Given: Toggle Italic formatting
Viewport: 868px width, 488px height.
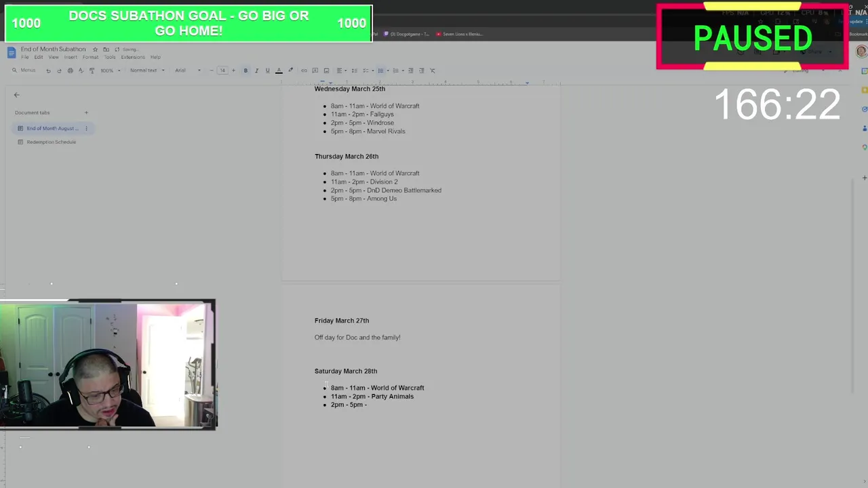Looking at the screenshot, I should coord(256,70).
